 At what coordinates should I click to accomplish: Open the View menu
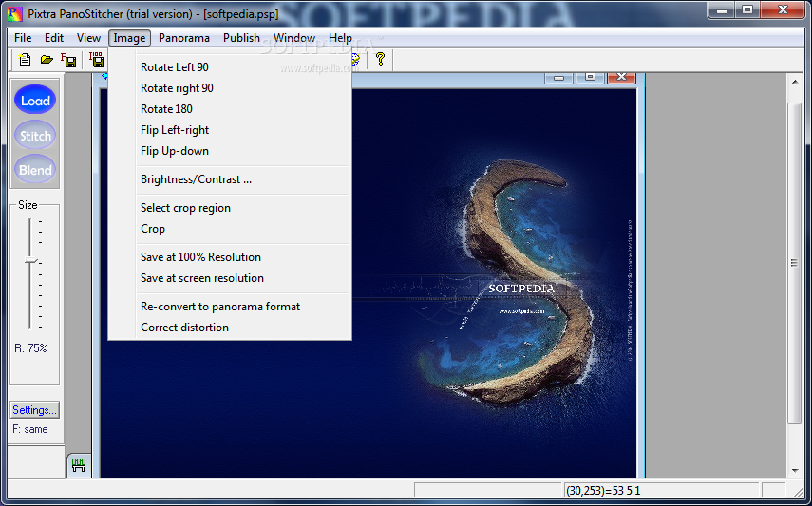(88, 38)
